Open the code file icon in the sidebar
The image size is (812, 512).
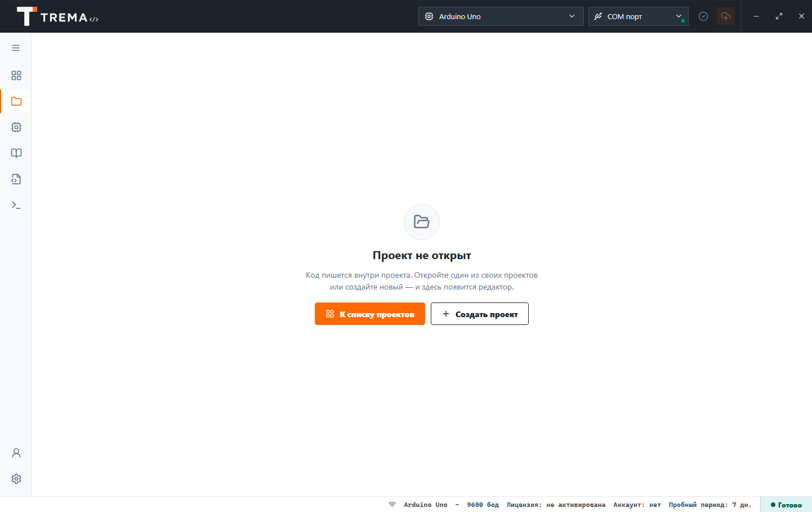(16, 179)
